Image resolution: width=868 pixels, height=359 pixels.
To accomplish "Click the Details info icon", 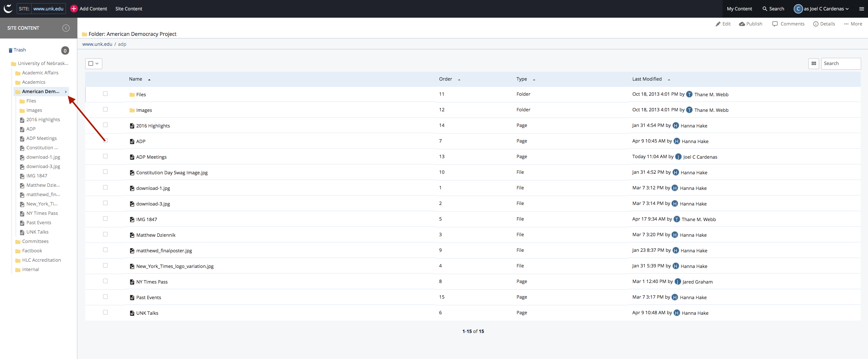I will [x=816, y=24].
